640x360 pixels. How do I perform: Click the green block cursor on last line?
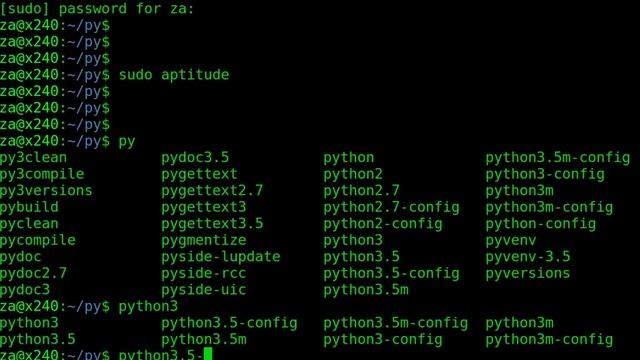coord(208,354)
